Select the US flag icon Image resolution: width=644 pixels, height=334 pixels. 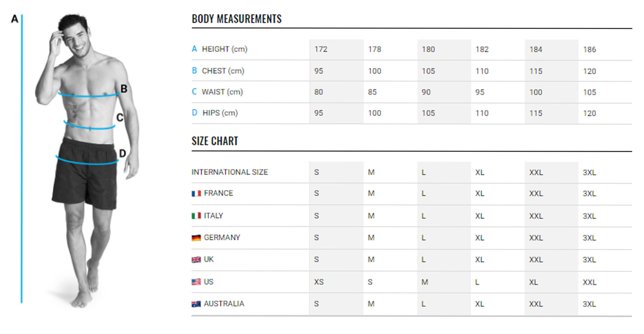[x=196, y=282]
